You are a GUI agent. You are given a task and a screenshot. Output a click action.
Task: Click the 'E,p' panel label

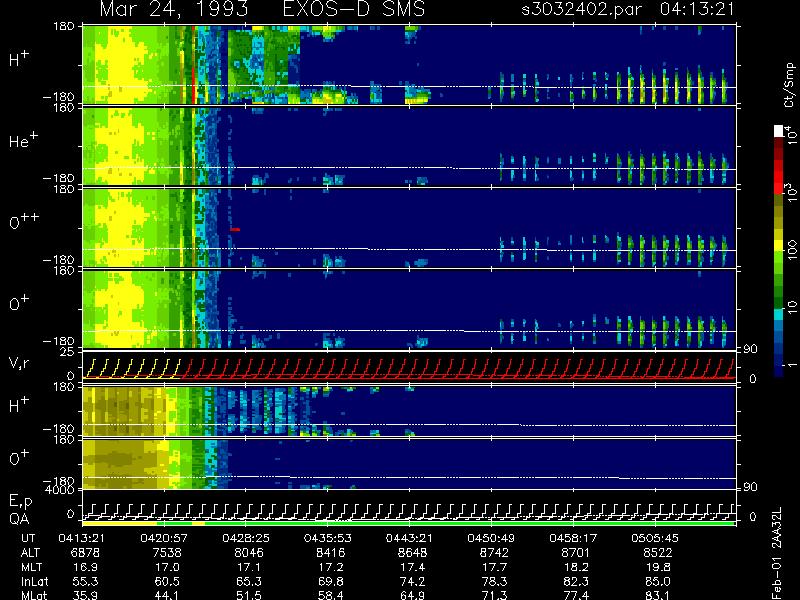tap(20, 502)
